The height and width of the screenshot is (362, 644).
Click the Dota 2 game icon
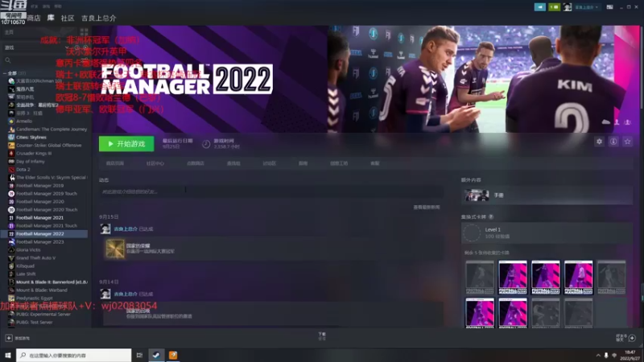tap(11, 169)
